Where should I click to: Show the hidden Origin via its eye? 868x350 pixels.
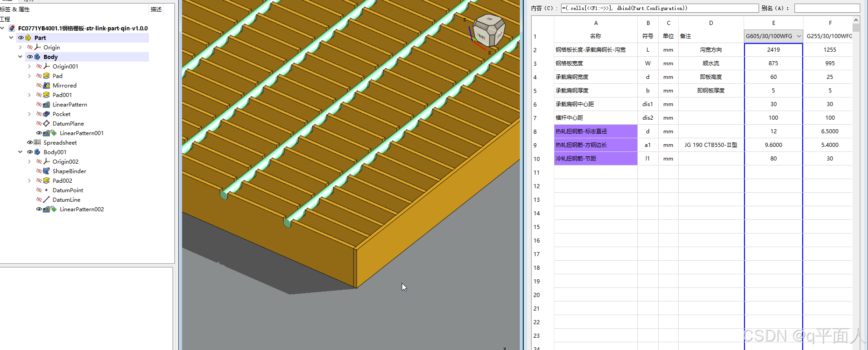point(30,47)
